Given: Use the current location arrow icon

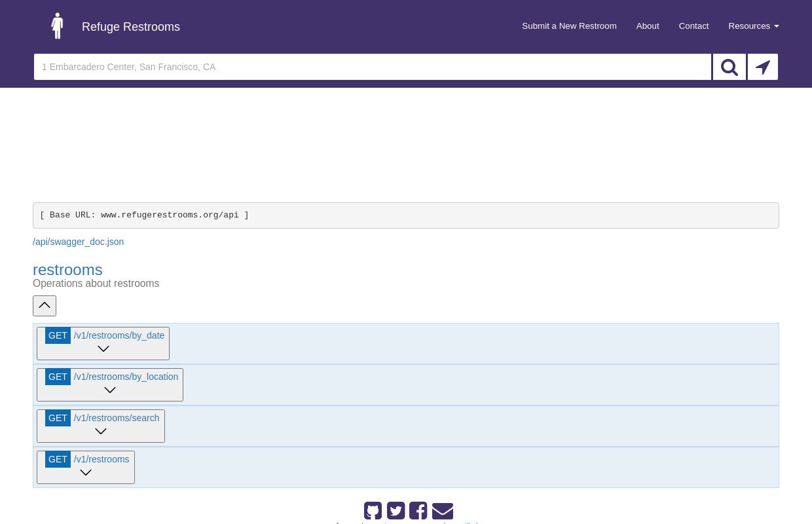Looking at the screenshot, I should pos(763,67).
